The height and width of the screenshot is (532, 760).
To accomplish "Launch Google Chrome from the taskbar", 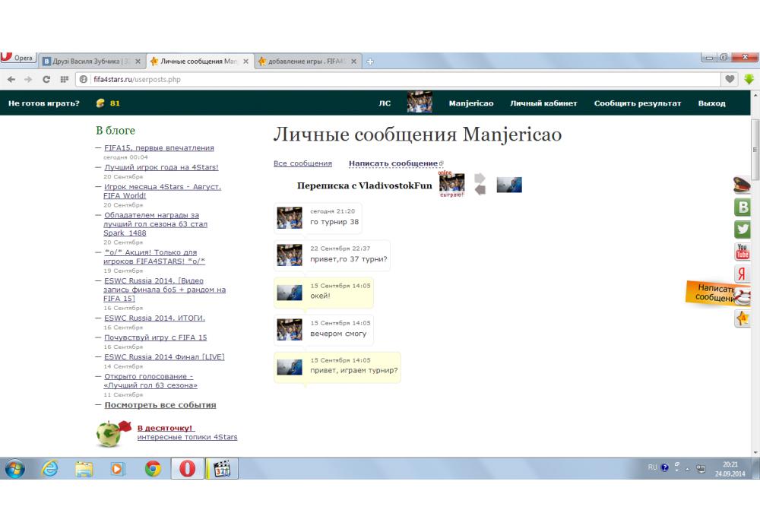I will pos(153,469).
